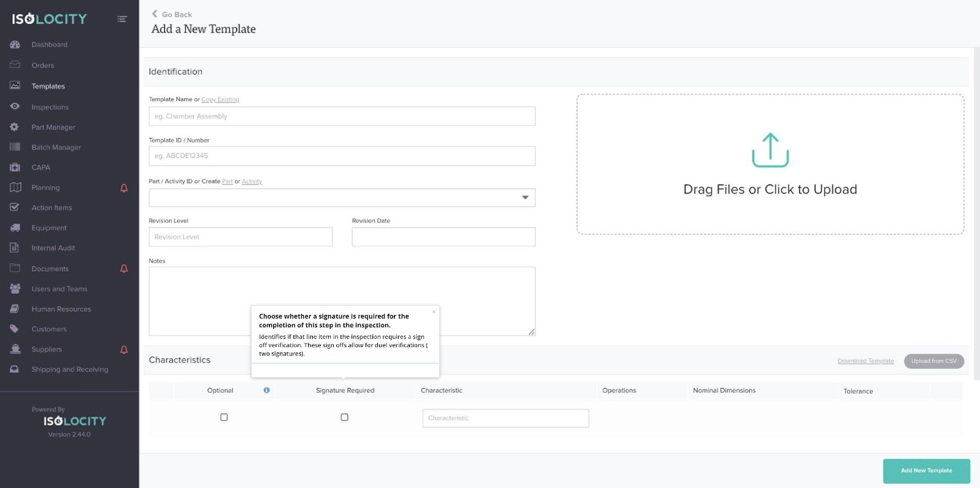
Task: Click the Documents notification bell
Action: coord(124,269)
